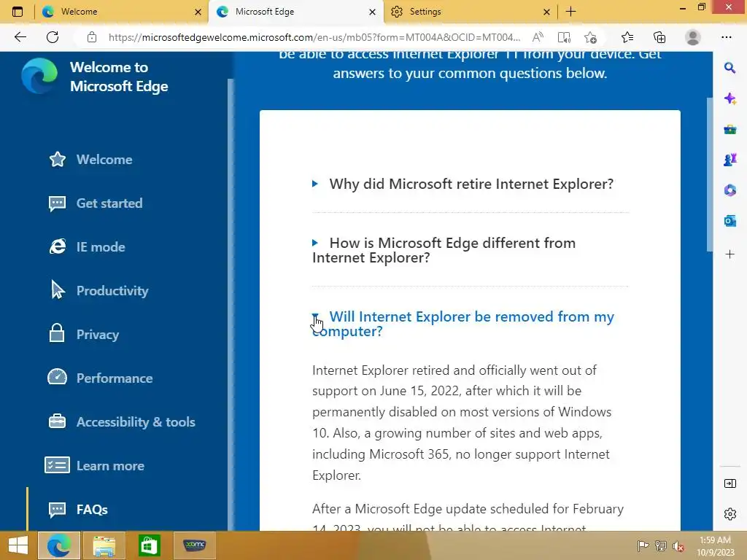Open Copilot sparkle icon in sidebar
The height and width of the screenshot is (560, 747).
click(x=729, y=98)
